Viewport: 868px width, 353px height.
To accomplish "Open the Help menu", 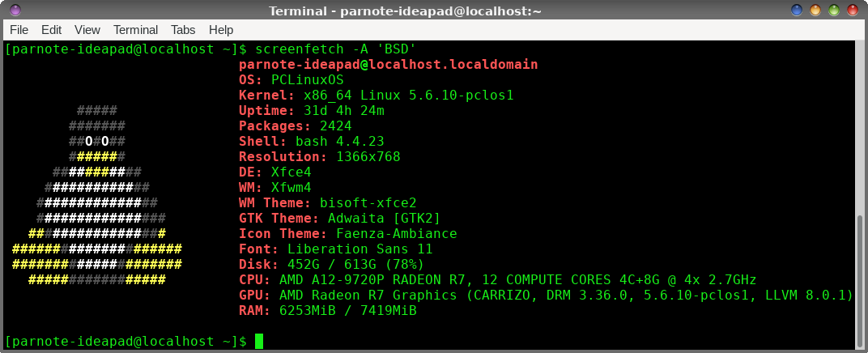I will [221, 30].
